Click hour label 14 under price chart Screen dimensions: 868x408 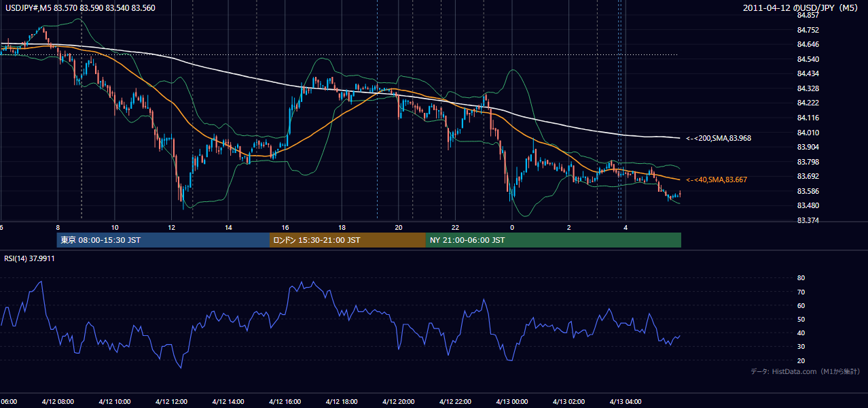228,228
